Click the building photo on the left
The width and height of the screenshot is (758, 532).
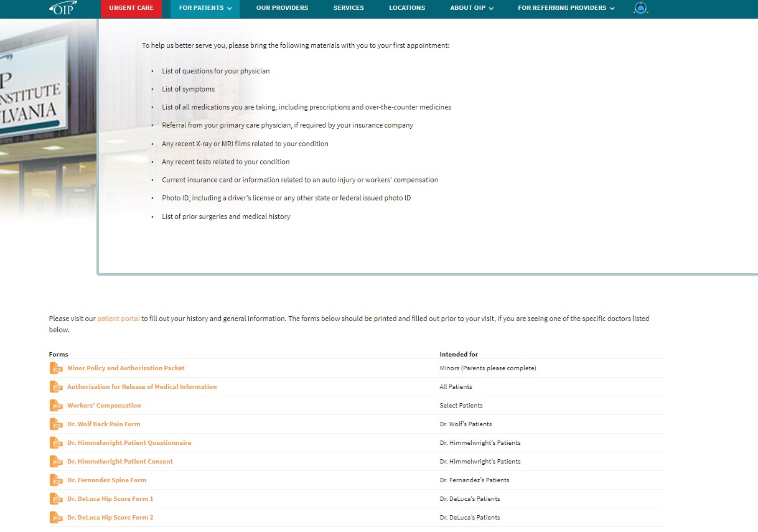click(49, 118)
